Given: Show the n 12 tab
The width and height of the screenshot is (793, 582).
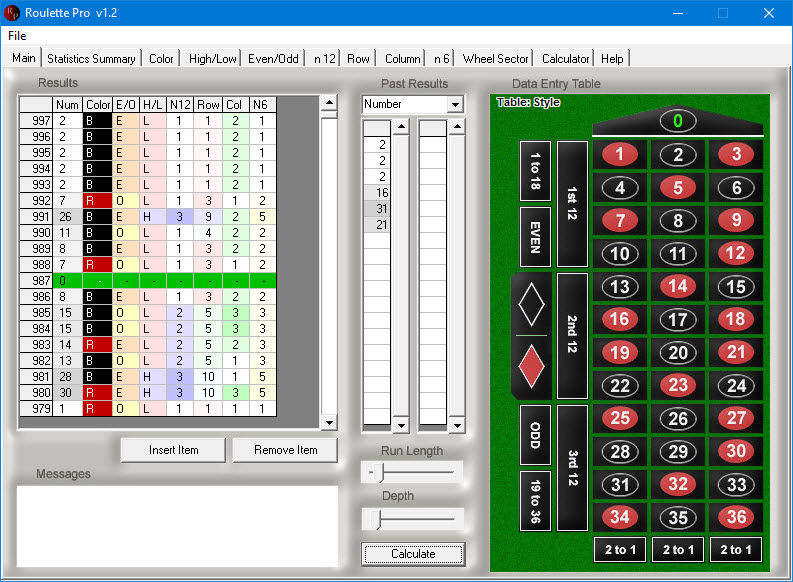Looking at the screenshot, I should click(324, 59).
